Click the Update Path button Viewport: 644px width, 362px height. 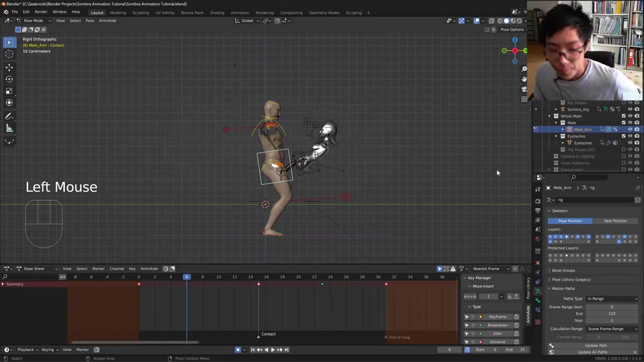[595, 345]
